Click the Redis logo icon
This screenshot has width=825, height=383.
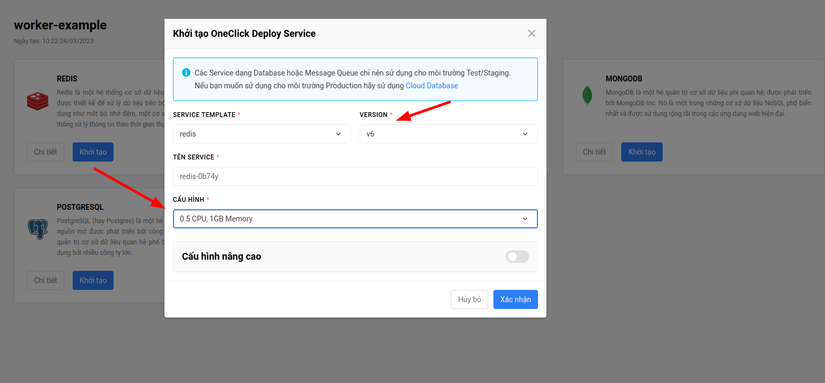[x=37, y=101]
